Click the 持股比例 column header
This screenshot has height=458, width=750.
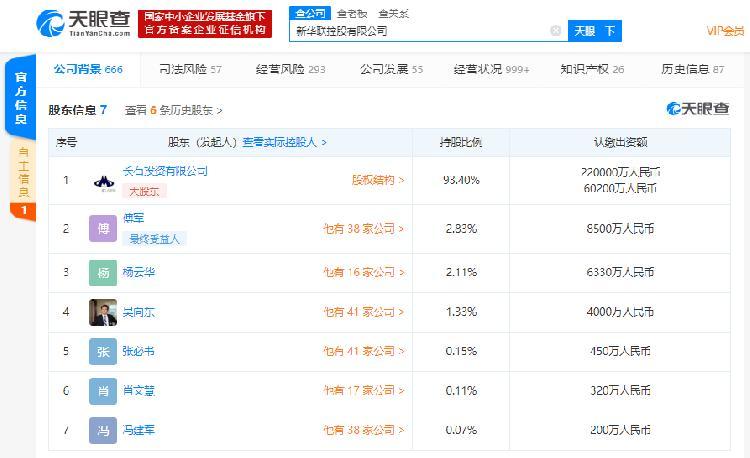[461, 142]
